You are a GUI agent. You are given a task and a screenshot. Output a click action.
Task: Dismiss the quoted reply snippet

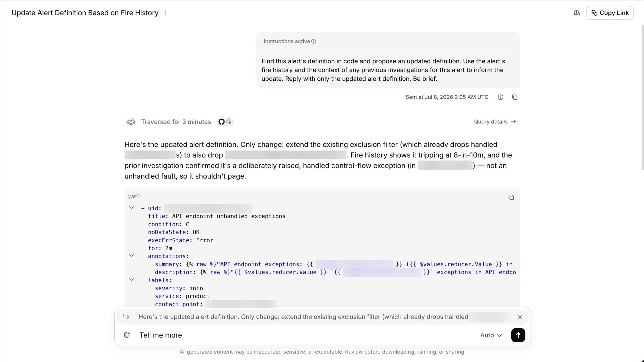[x=520, y=317]
